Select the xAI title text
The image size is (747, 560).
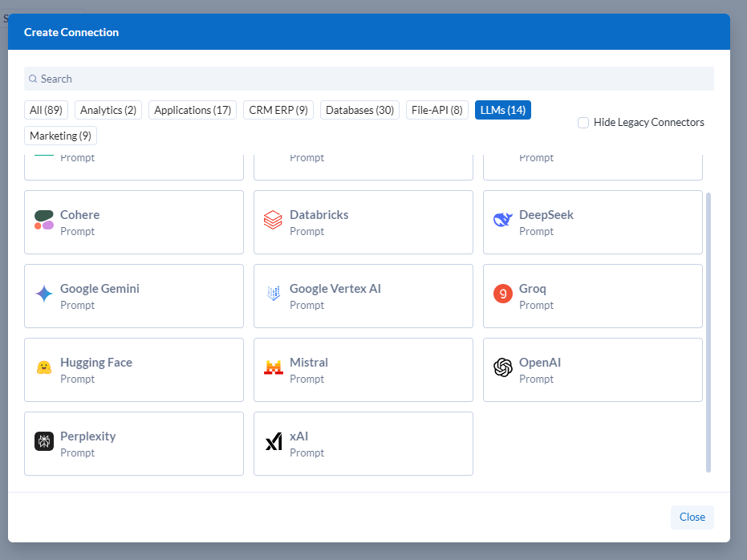click(x=298, y=436)
